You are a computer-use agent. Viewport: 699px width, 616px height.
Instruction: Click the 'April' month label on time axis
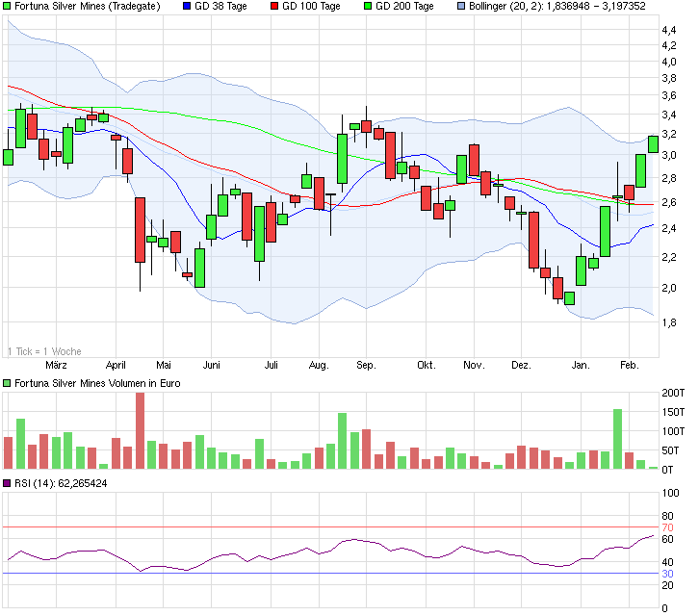click(x=116, y=366)
